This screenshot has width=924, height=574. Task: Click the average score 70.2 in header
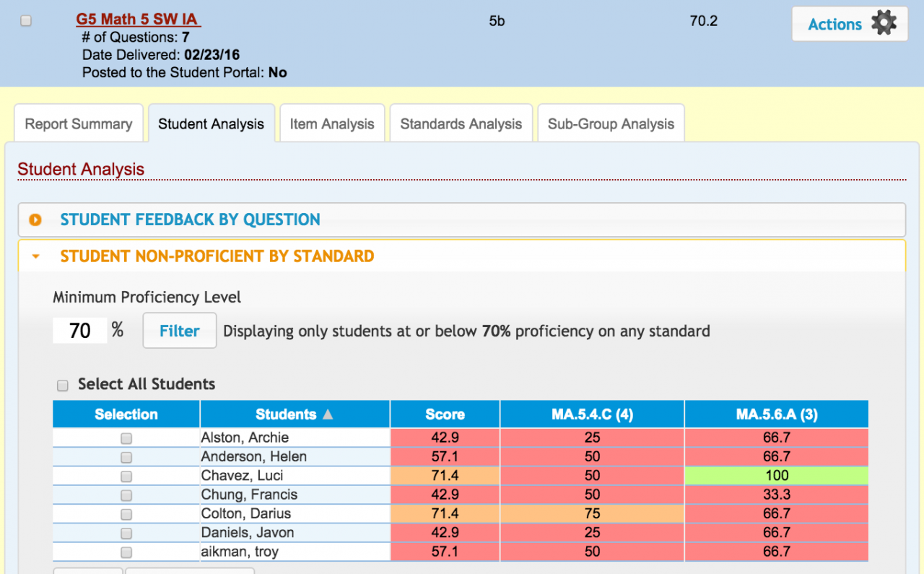703,21
